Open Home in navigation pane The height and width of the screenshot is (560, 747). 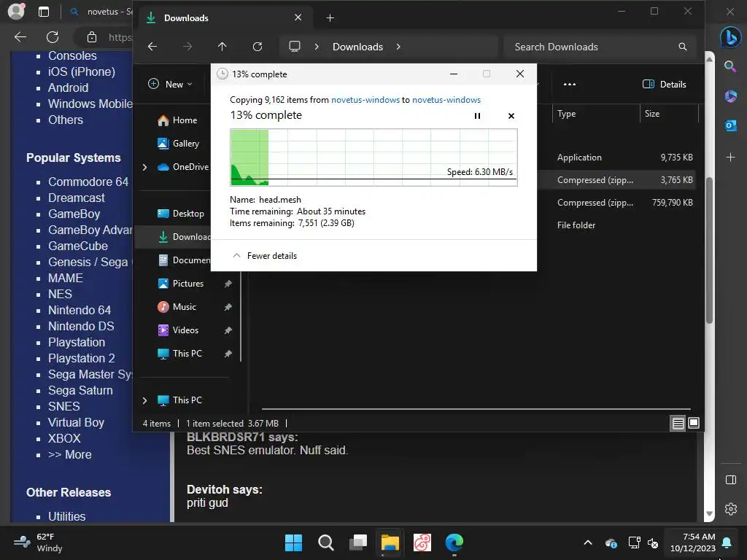pos(177,120)
